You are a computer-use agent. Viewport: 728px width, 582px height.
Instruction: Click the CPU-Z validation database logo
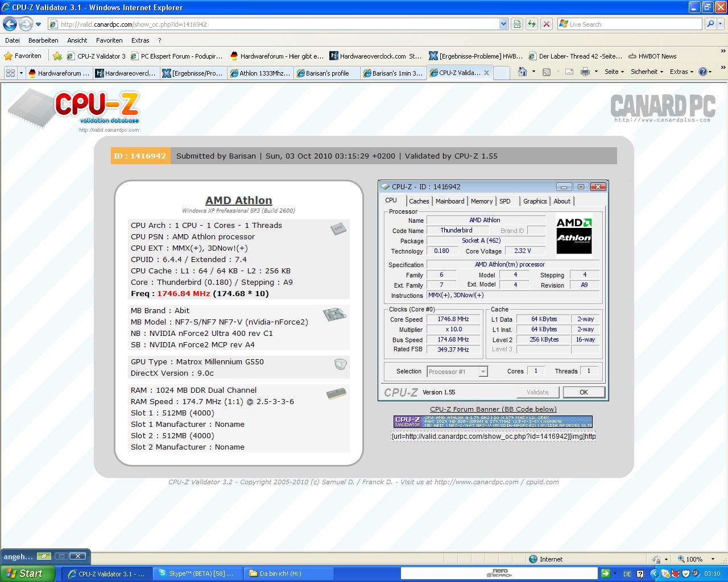[74, 109]
